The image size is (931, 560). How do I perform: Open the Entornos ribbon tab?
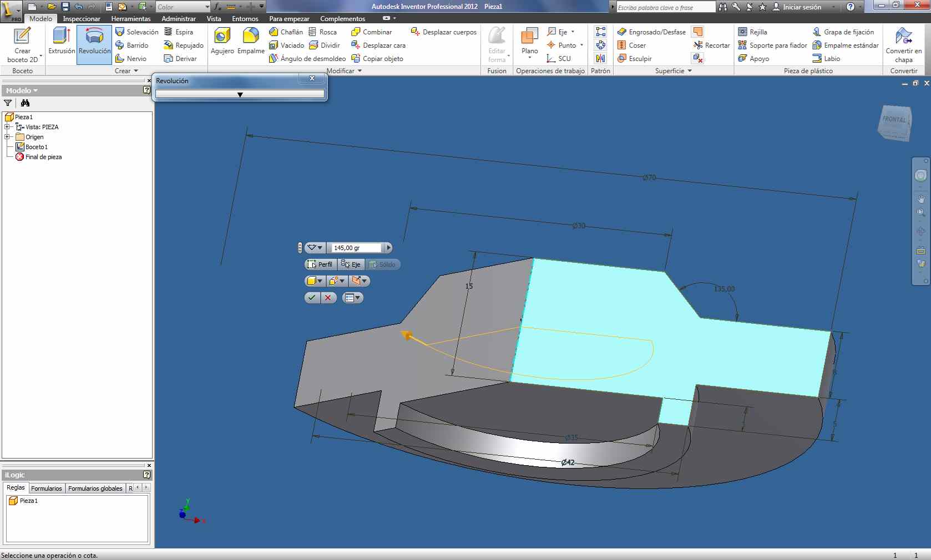point(245,18)
